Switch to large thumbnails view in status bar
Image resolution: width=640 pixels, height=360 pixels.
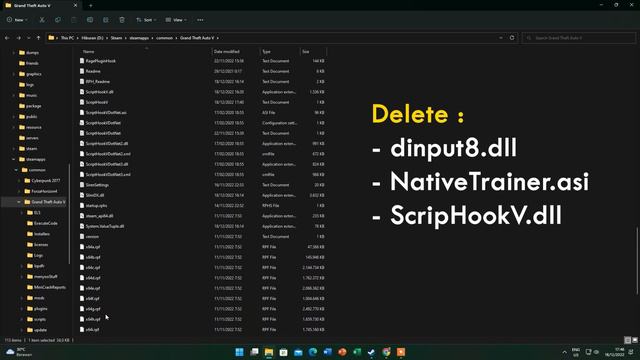pyautogui.click(x=634, y=340)
